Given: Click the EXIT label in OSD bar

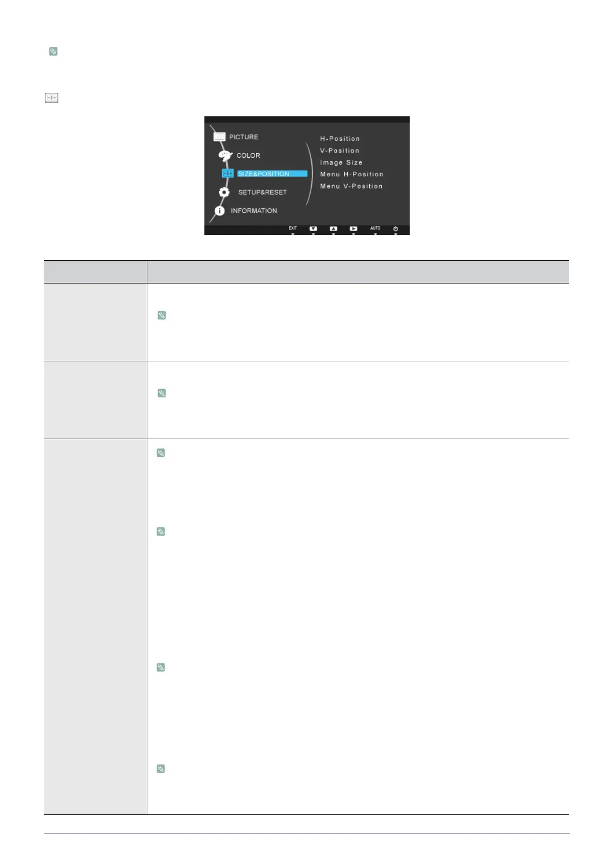Looking at the screenshot, I should (293, 228).
